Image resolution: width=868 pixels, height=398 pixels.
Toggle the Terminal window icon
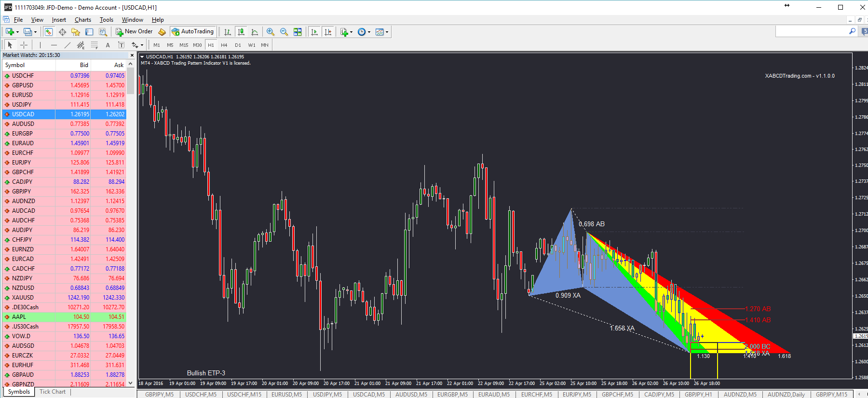89,32
